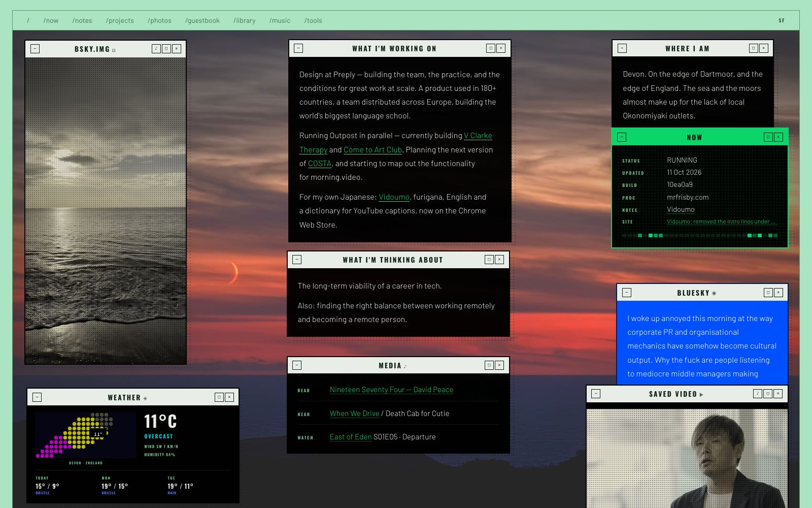Open Nineteen Seventy Four — David Peace link
The image size is (812, 508).
click(x=391, y=390)
